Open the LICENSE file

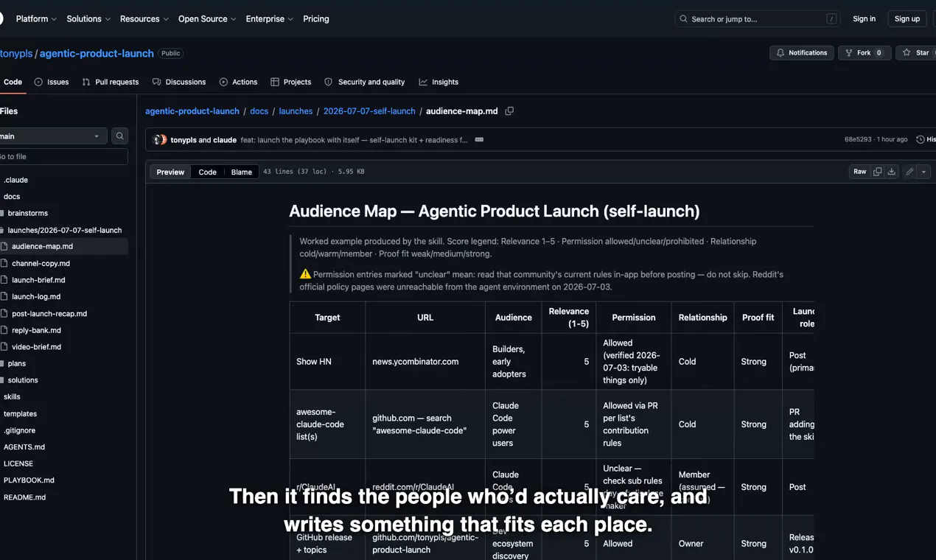pyautogui.click(x=18, y=463)
